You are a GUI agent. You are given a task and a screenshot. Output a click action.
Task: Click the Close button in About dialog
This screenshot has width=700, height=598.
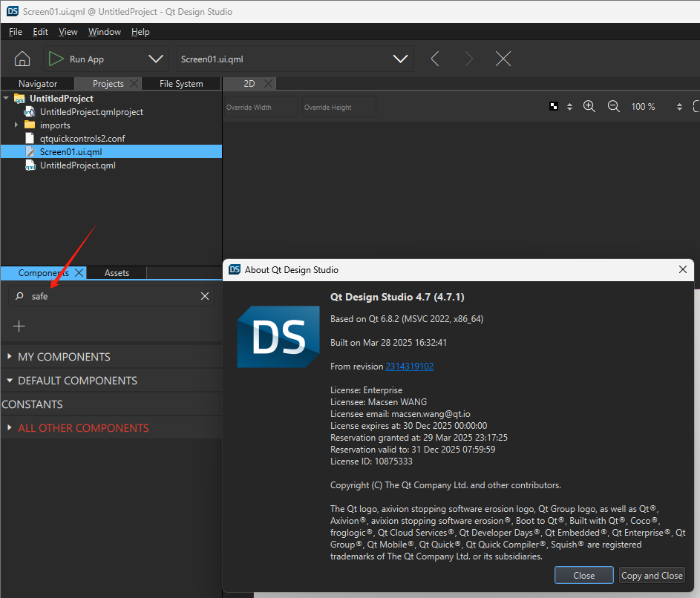[584, 575]
